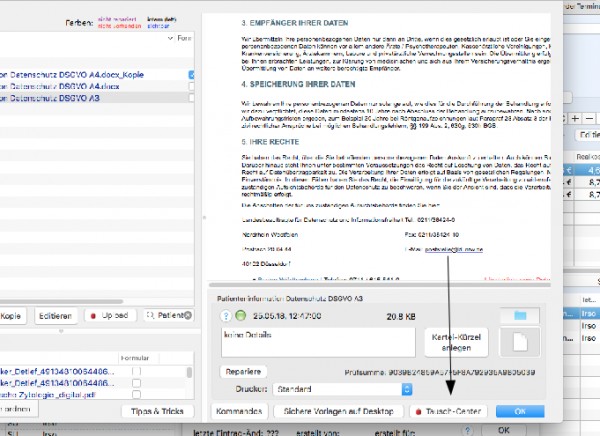Click horizontal scrollbar under the template list
This screenshot has height=436, width=600.
pos(61,302)
